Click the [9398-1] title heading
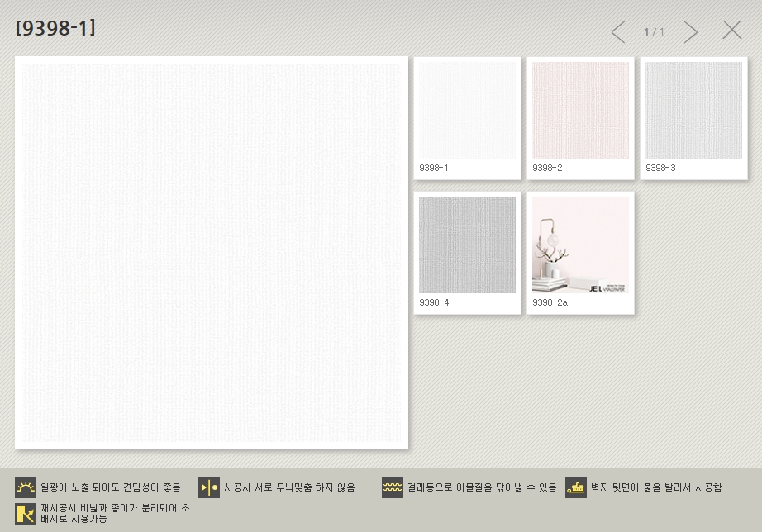Viewport: 762px width, 532px height. (x=55, y=28)
